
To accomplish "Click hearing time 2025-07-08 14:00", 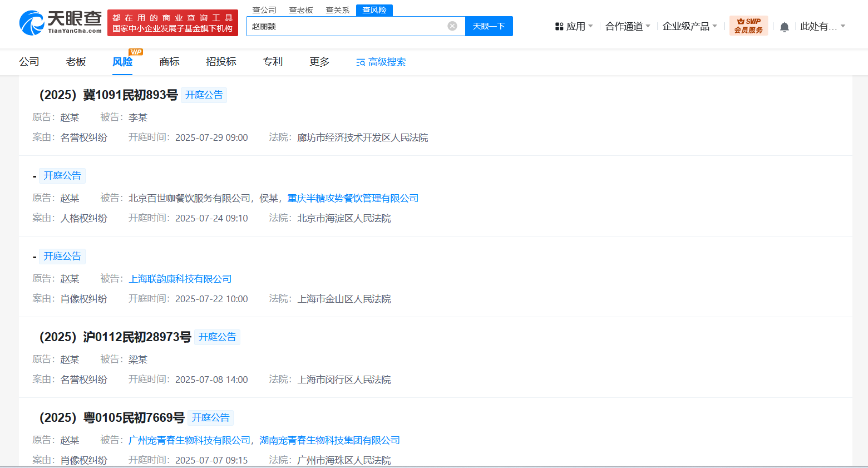I will (211, 380).
